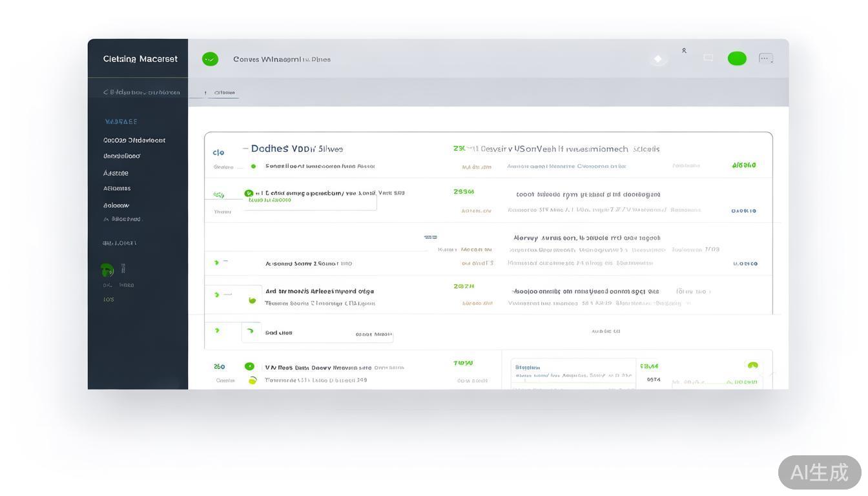Click the yellow-green status circle in last row
868x496 pixels.
[253, 380]
